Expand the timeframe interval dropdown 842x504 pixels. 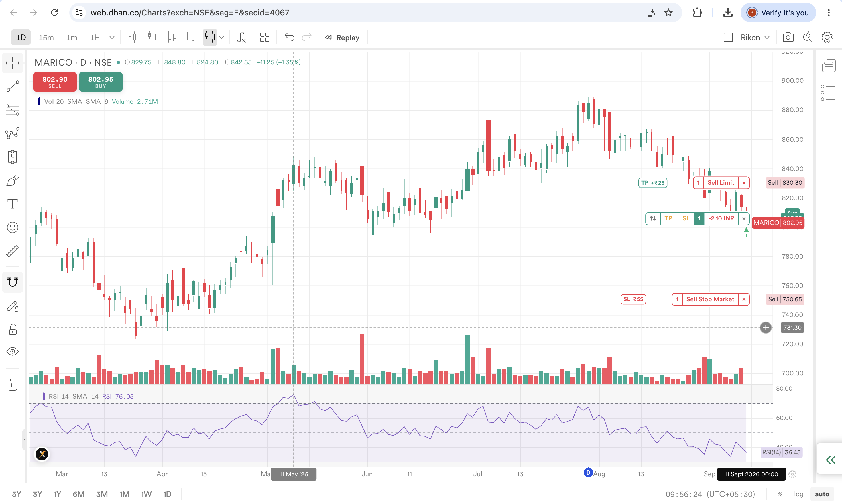pos(112,37)
